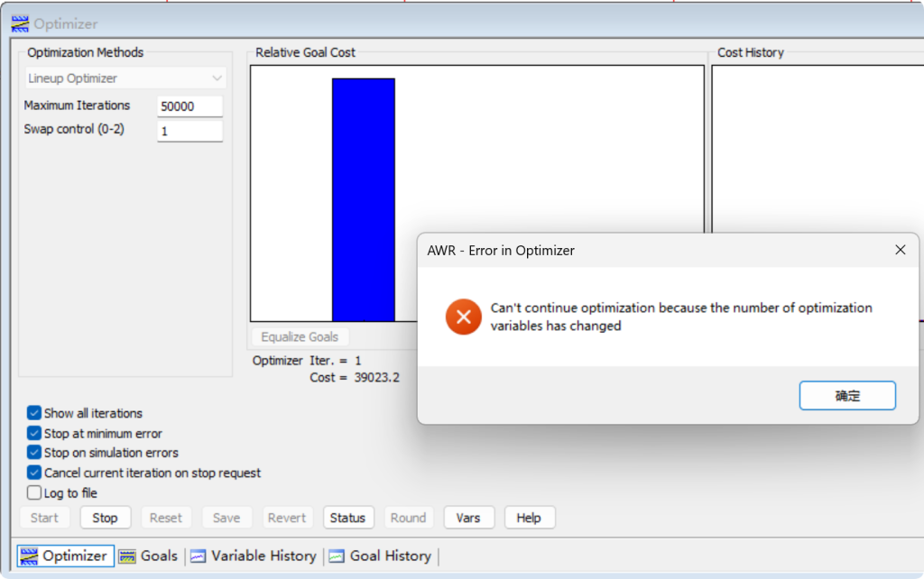Switch to the Goal History tab

click(390, 556)
